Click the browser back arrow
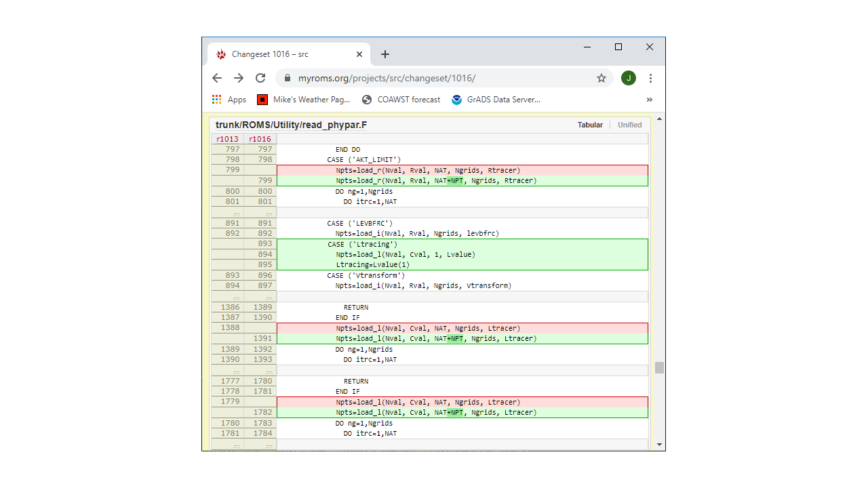 217,78
